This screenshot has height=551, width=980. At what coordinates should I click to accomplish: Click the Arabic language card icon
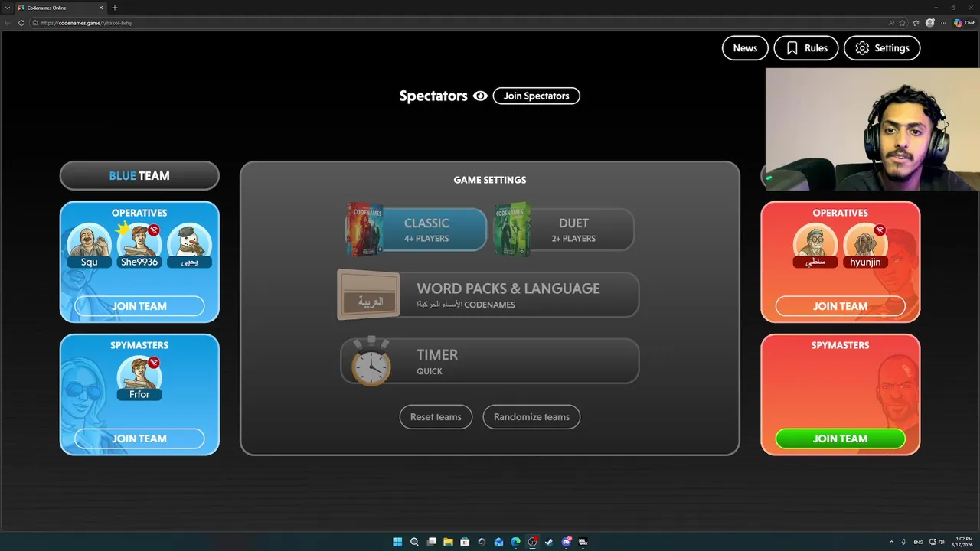368,295
